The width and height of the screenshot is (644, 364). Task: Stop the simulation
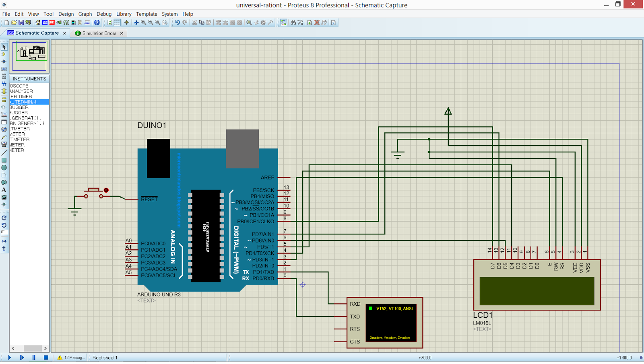tap(46, 358)
